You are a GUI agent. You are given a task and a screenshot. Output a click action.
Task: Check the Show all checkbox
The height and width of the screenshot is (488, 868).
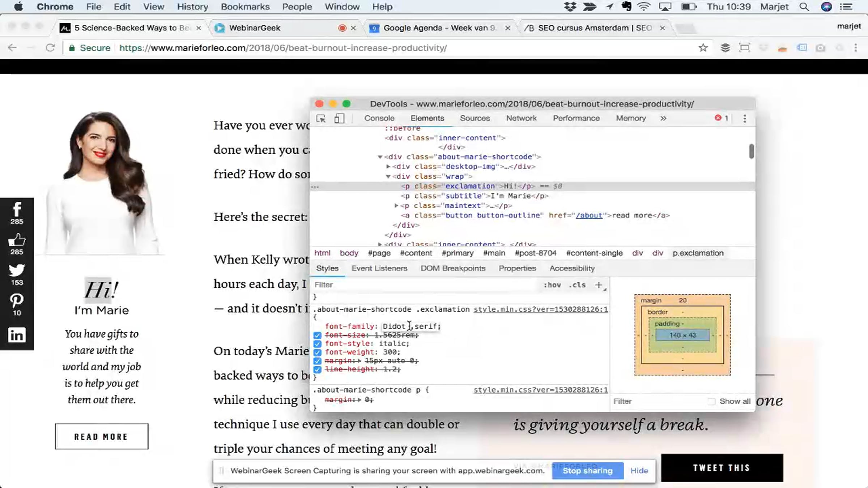coord(711,401)
